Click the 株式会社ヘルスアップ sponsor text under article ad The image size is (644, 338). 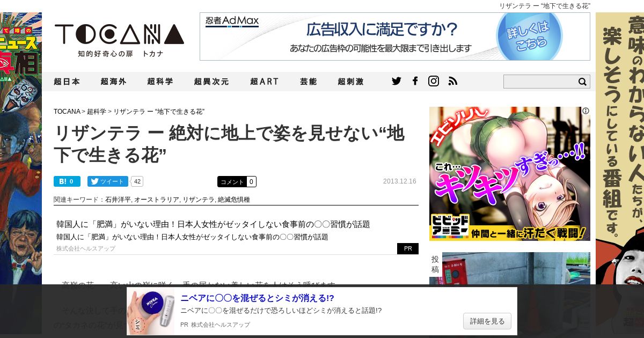tap(86, 248)
